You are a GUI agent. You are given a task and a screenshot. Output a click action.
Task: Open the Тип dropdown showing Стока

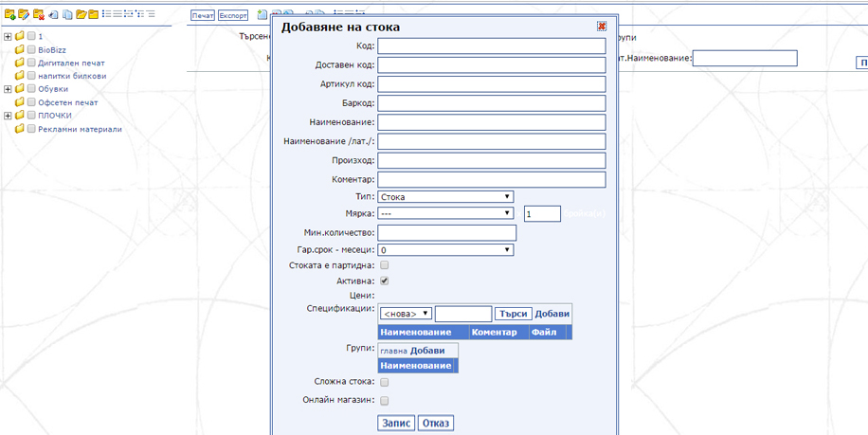[x=445, y=196]
